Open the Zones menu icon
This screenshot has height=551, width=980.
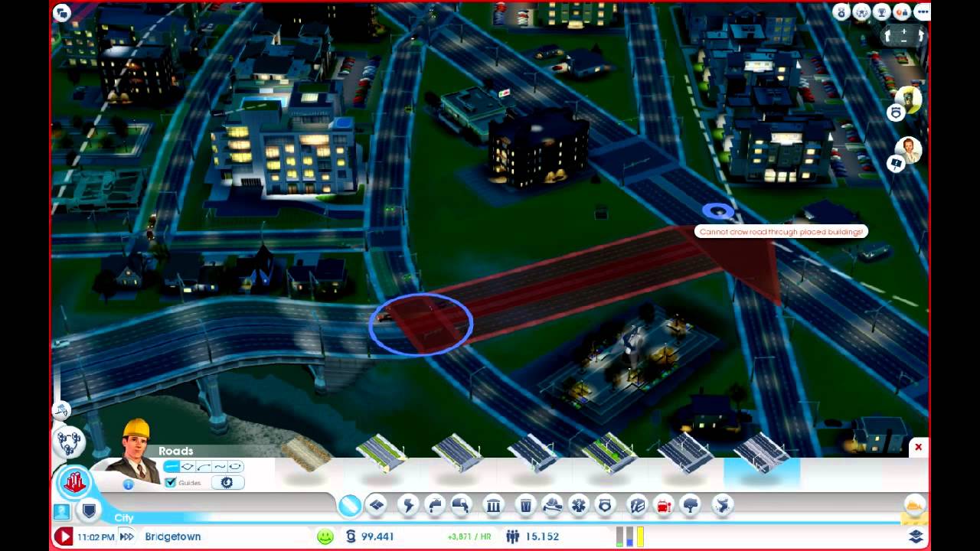pos(377,505)
